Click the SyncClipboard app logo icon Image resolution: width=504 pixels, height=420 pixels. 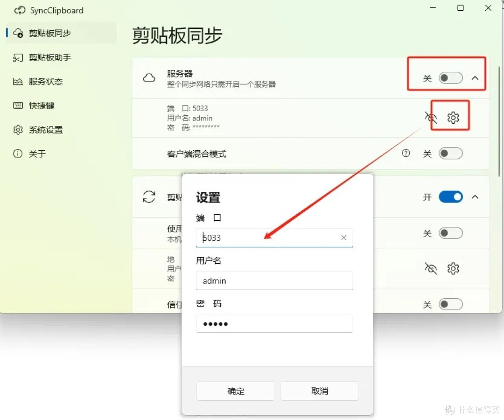[x=19, y=10]
